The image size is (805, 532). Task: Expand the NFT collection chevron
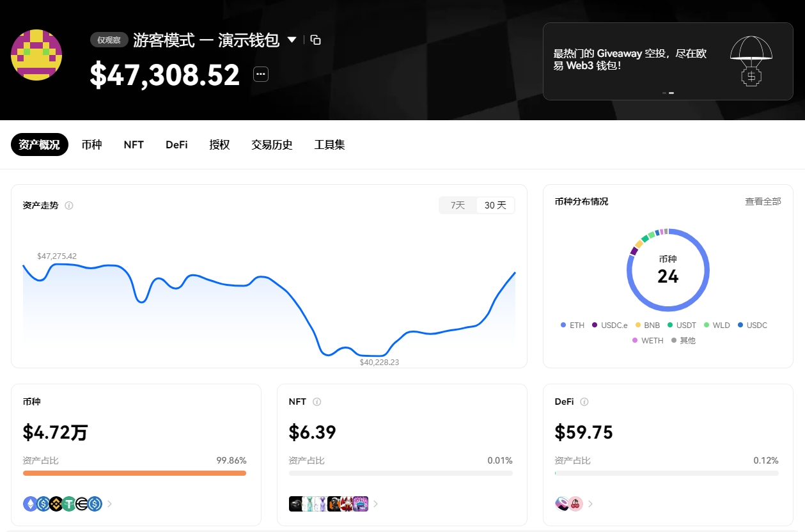(x=375, y=504)
